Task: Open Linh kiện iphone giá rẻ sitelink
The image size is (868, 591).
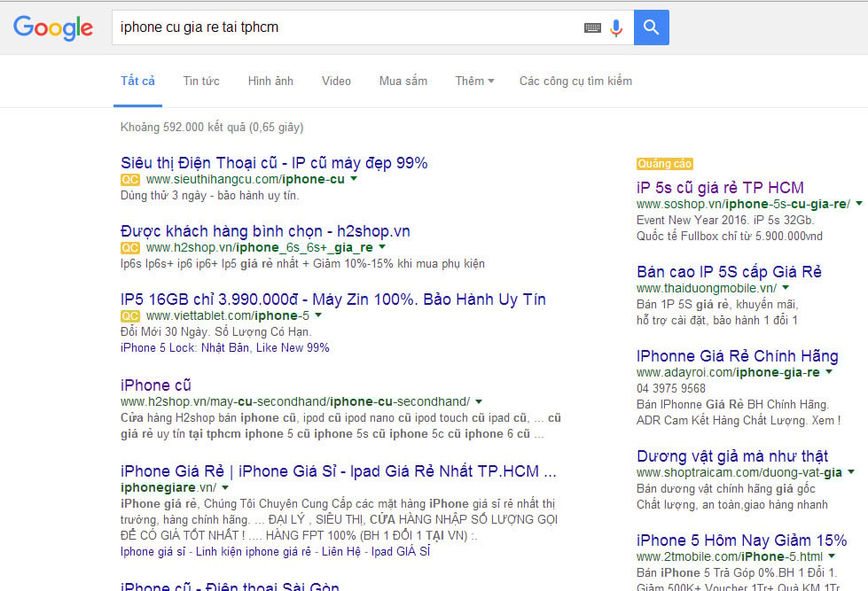Action: 254,552
